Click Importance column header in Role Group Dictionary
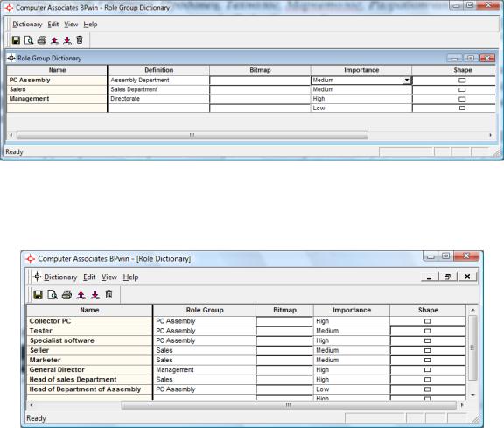 [x=361, y=70]
